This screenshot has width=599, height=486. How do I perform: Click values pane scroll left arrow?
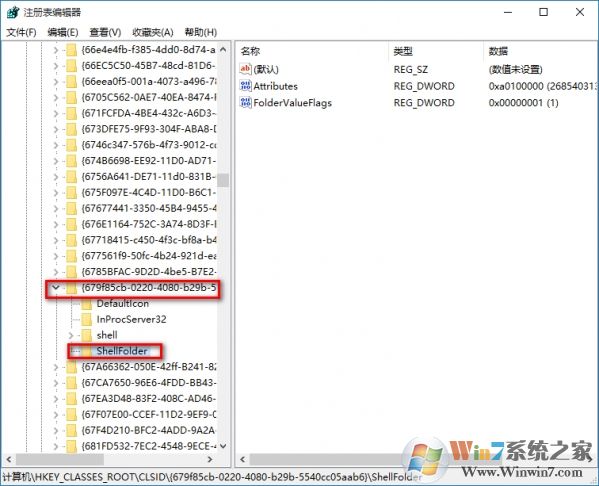(243, 459)
